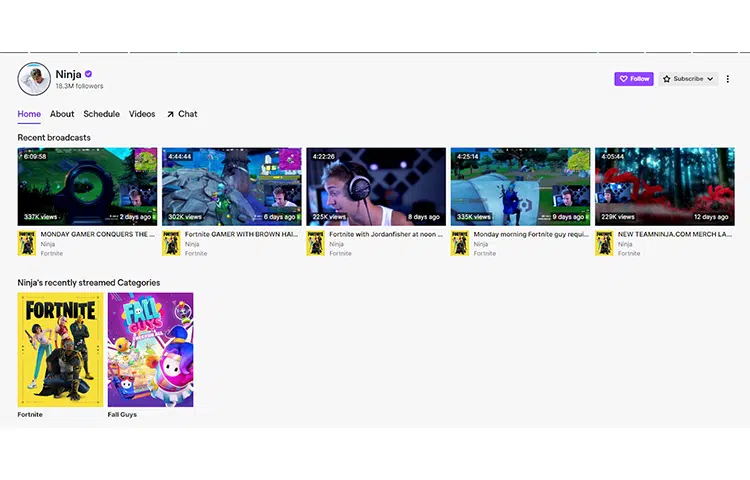Switch to the About tab
This screenshot has width=750, height=480.
62,114
